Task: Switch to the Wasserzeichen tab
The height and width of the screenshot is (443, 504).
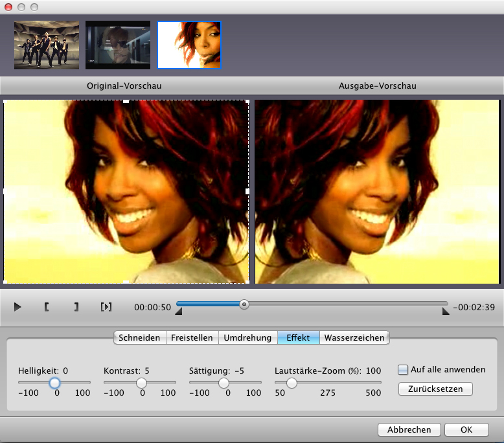Action: 354,337
